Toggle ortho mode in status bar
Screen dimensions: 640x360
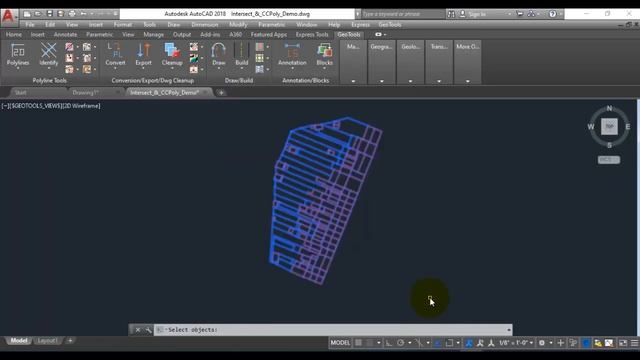coord(389,343)
